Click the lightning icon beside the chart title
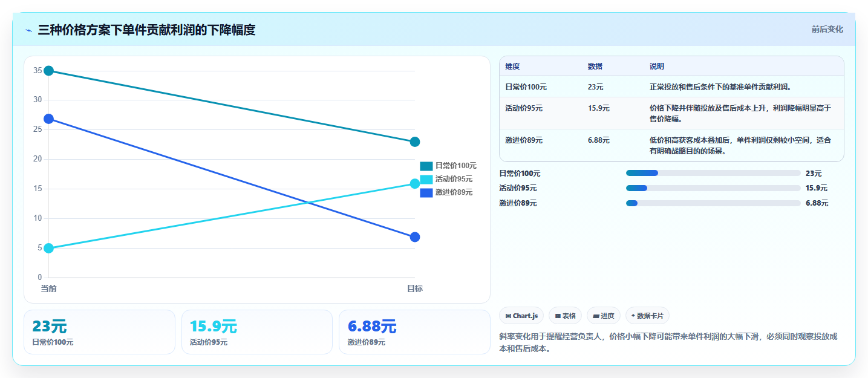Image resolution: width=868 pixels, height=378 pixels. (x=29, y=30)
